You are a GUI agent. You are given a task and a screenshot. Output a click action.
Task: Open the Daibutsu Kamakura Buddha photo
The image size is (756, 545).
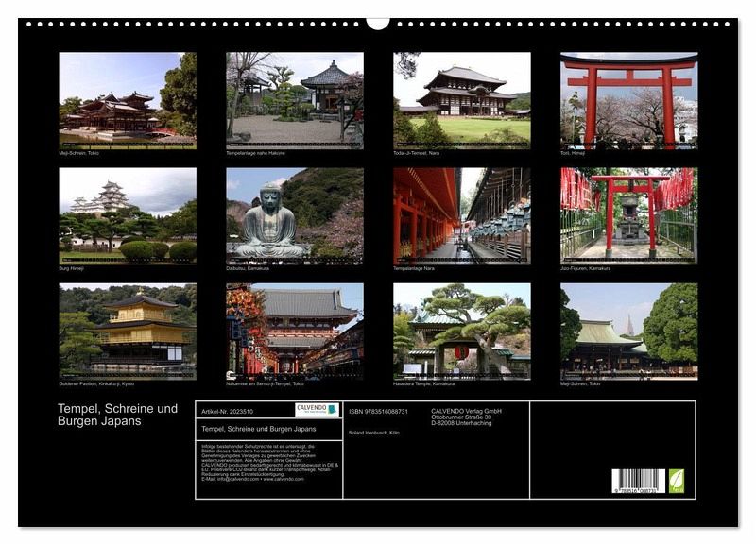(x=295, y=216)
